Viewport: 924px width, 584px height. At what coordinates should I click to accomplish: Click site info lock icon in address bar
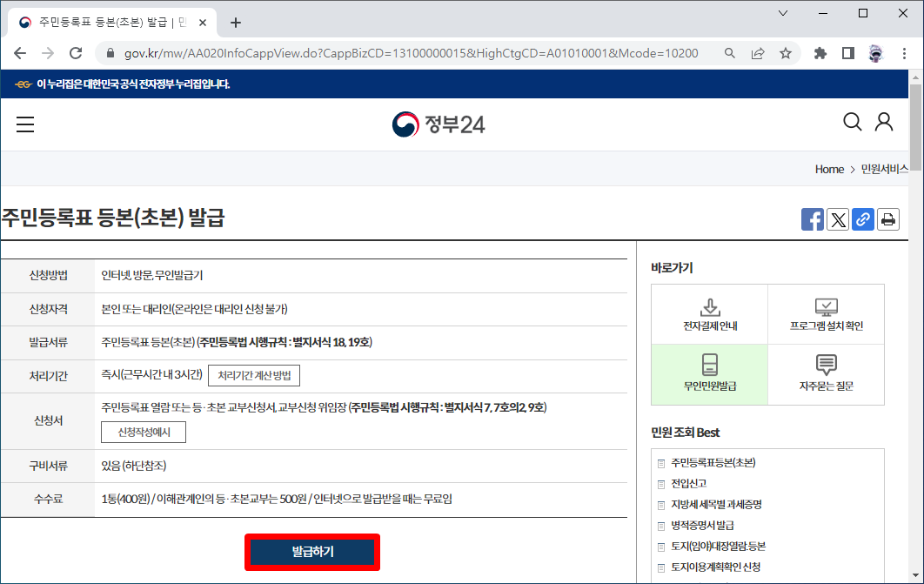tap(110, 54)
